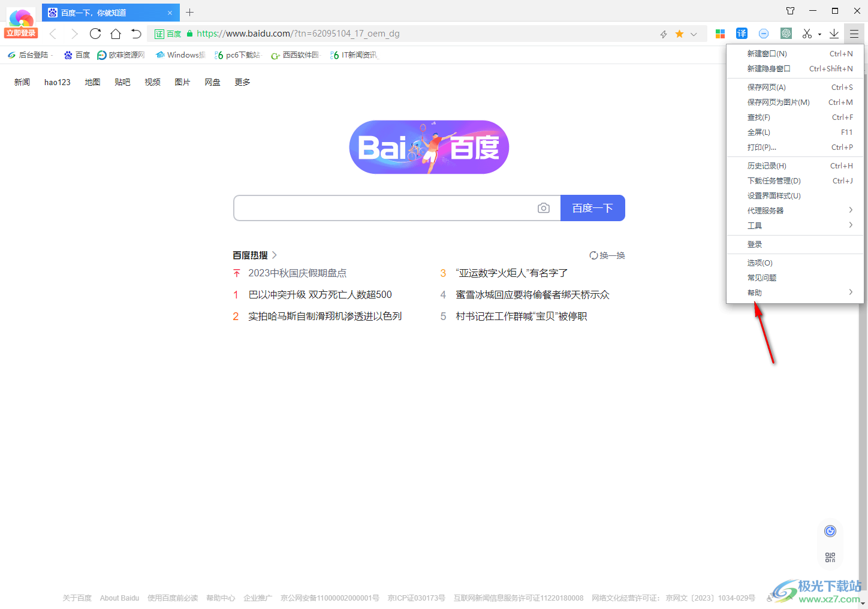Open the 贴吧 navigation link
868x609 pixels.
coord(122,82)
